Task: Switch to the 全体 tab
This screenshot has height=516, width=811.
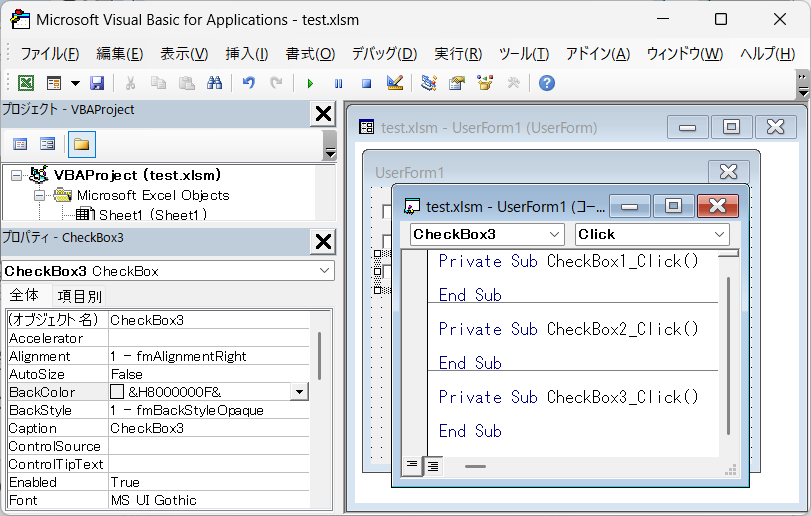Action: click(24, 295)
